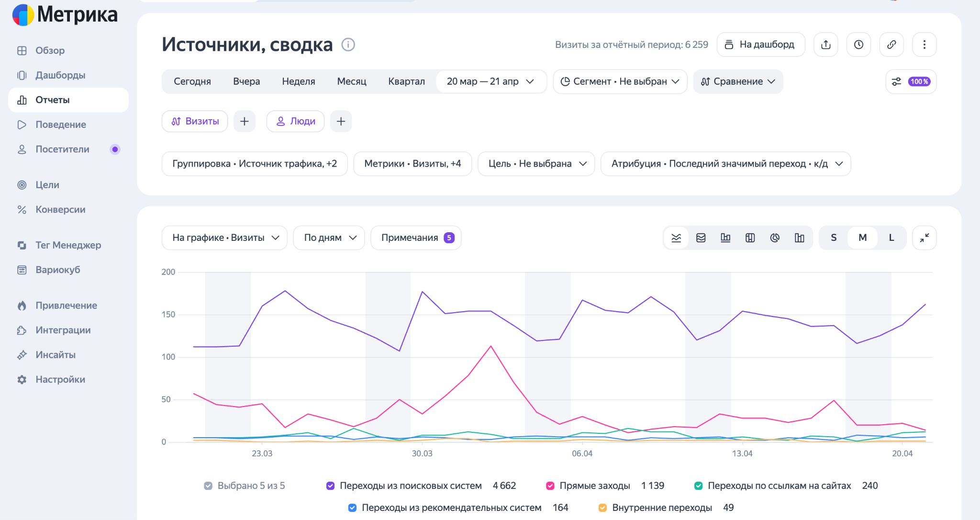Image resolution: width=980 pixels, height=520 pixels.
Task: Select the Неделя period tab
Action: click(299, 81)
